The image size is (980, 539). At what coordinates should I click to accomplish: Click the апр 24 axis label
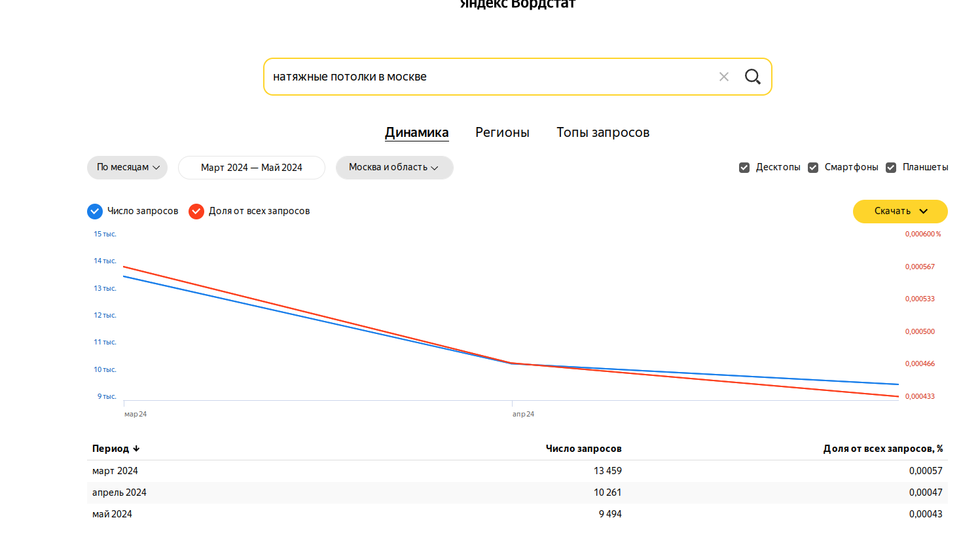point(523,414)
